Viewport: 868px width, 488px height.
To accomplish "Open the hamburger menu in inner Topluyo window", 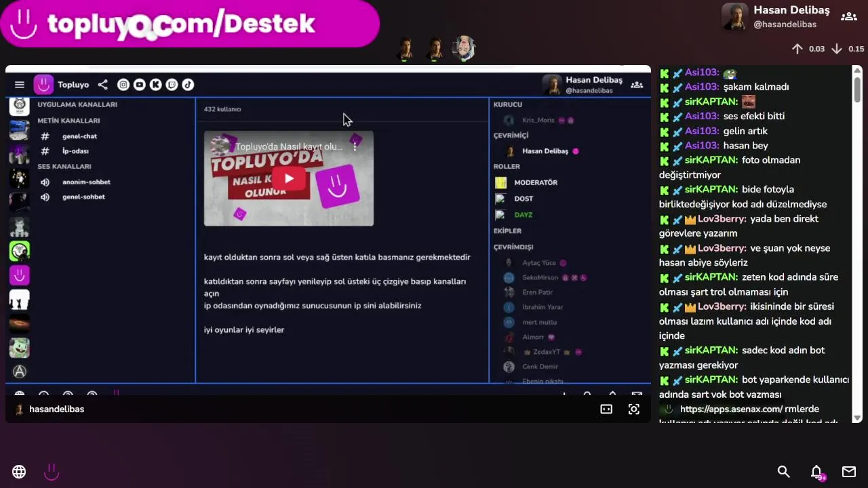I will [20, 85].
